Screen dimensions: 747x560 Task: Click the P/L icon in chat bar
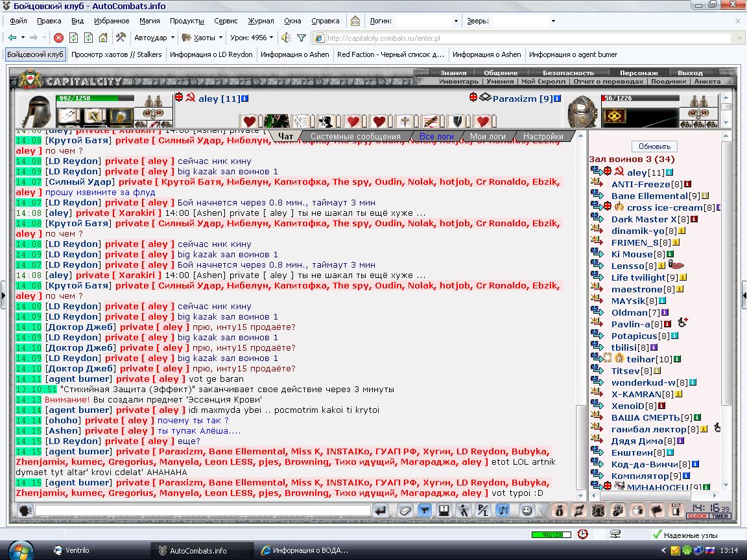[482, 511]
